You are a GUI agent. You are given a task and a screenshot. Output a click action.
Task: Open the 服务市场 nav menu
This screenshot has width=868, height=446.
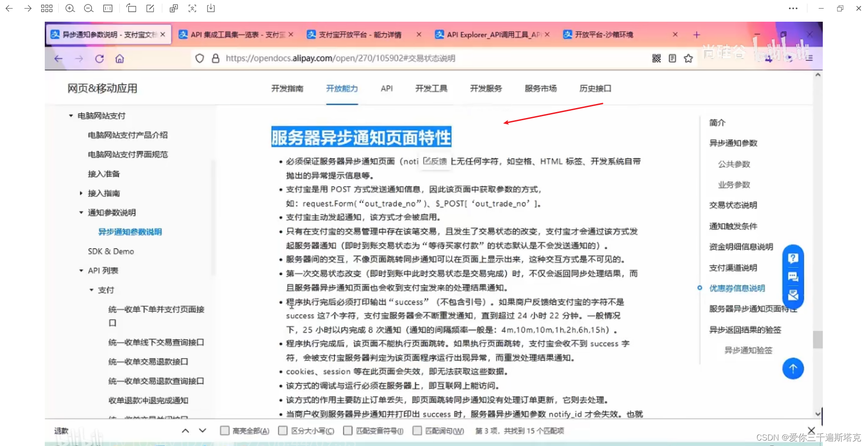click(x=541, y=89)
